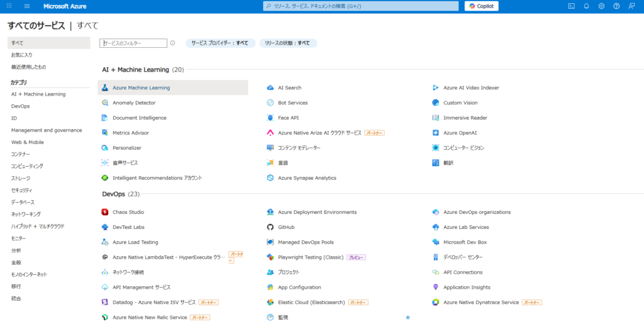Click the notifications bell icon
This screenshot has height=336, width=644.
click(587, 6)
